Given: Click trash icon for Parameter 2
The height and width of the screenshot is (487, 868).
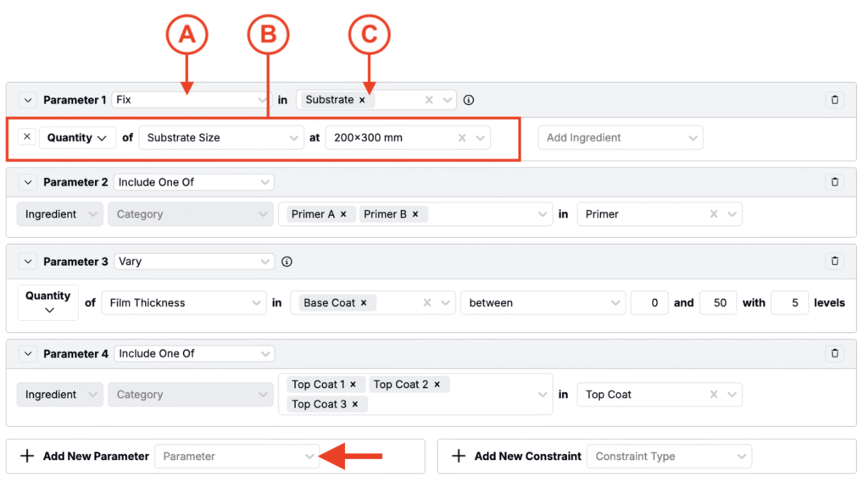Looking at the screenshot, I should click(834, 182).
